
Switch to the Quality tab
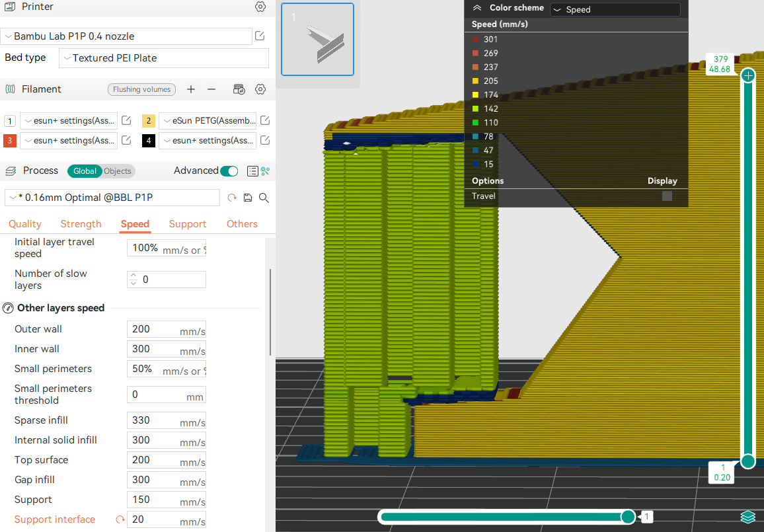coord(24,224)
